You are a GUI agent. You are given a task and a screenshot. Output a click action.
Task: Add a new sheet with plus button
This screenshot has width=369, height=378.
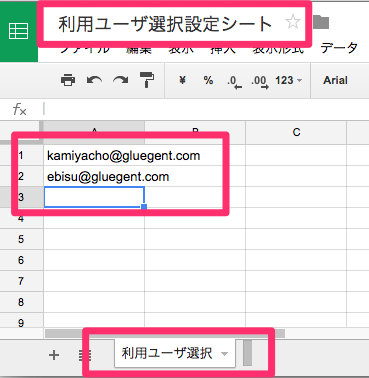(x=54, y=355)
